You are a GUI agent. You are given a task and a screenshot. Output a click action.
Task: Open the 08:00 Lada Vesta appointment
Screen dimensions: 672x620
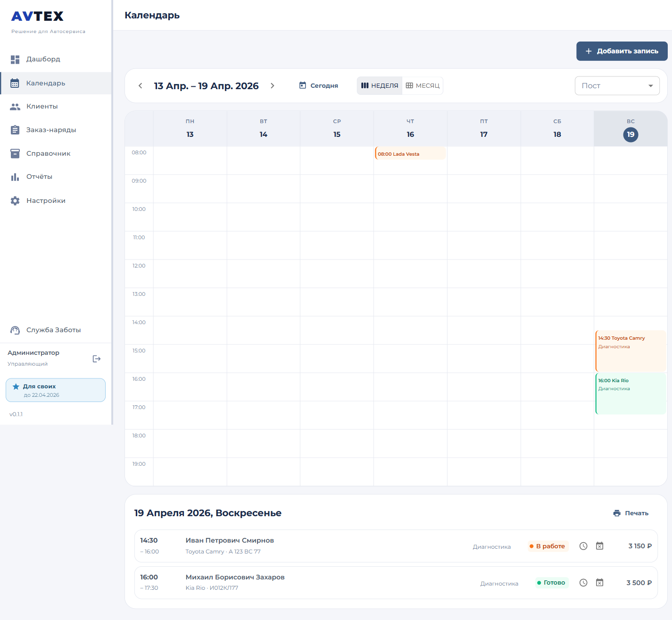point(410,153)
